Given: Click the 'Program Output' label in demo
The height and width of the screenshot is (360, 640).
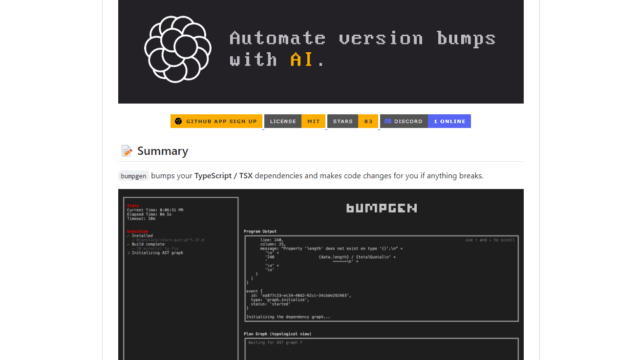Looking at the screenshot, I should click(x=260, y=231).
